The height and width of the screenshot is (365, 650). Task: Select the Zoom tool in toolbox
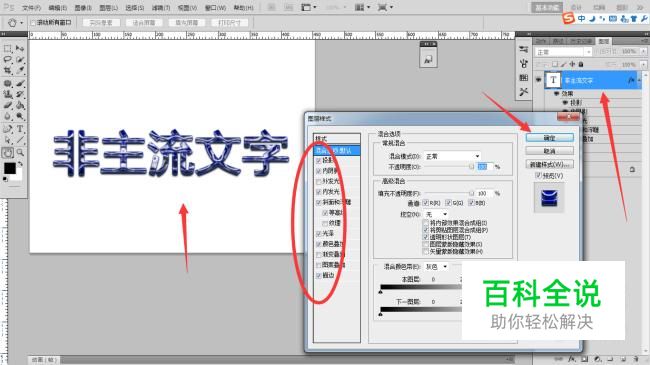(x=20, y=153)
